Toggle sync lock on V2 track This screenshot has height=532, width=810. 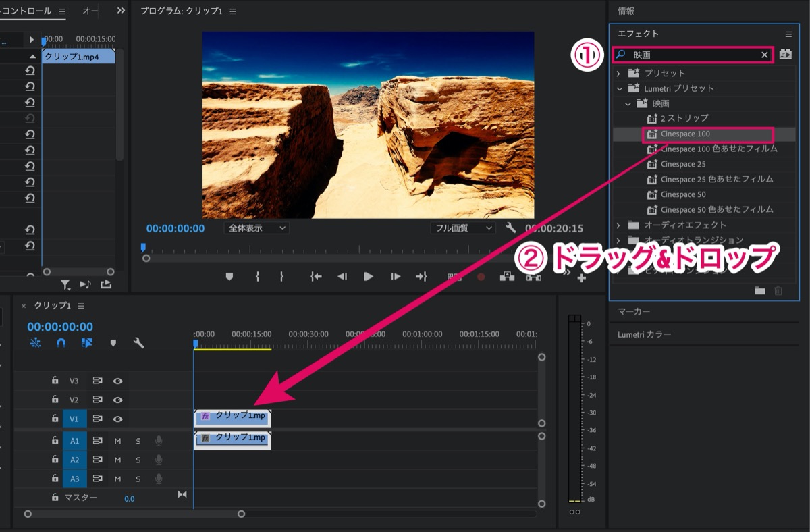point(97,400)
